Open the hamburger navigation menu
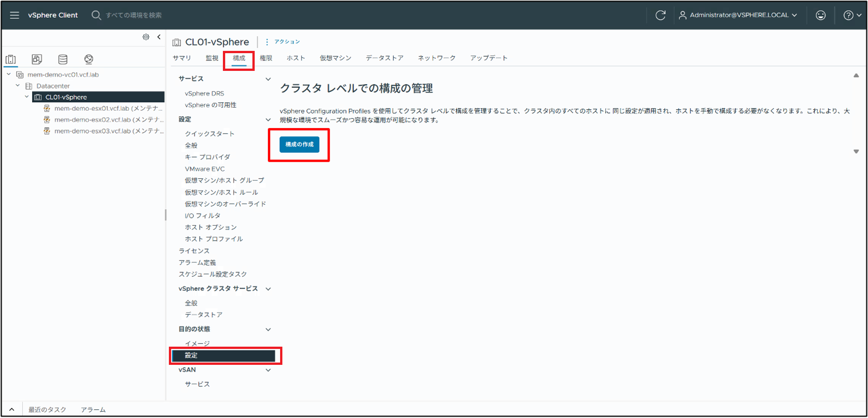 [x=14, y=15]
